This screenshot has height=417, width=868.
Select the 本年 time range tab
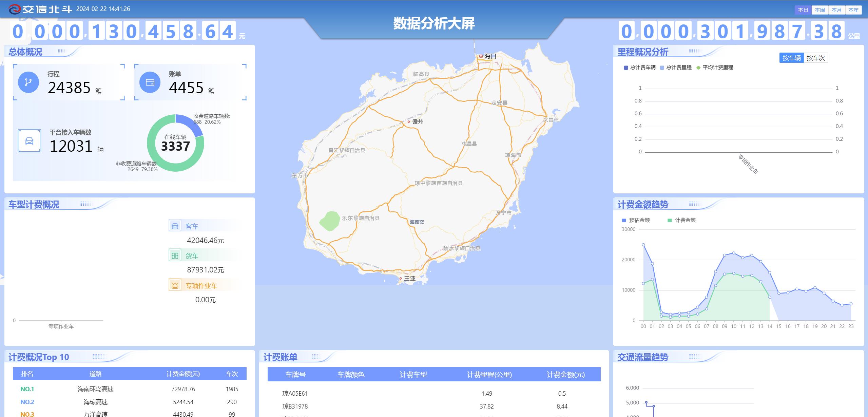[x=853, y=10]
